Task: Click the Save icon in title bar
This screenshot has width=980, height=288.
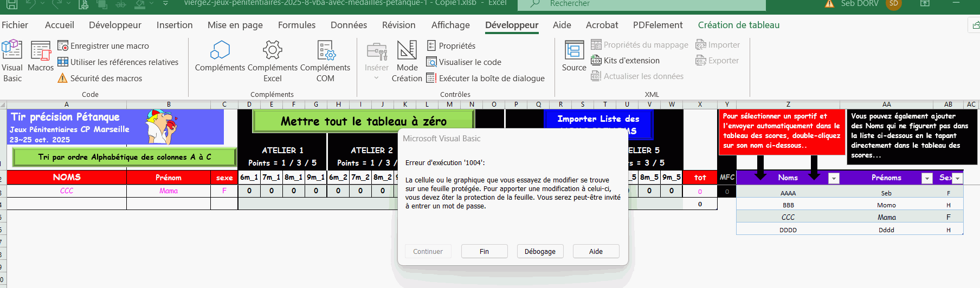Action: pos(11,4)
